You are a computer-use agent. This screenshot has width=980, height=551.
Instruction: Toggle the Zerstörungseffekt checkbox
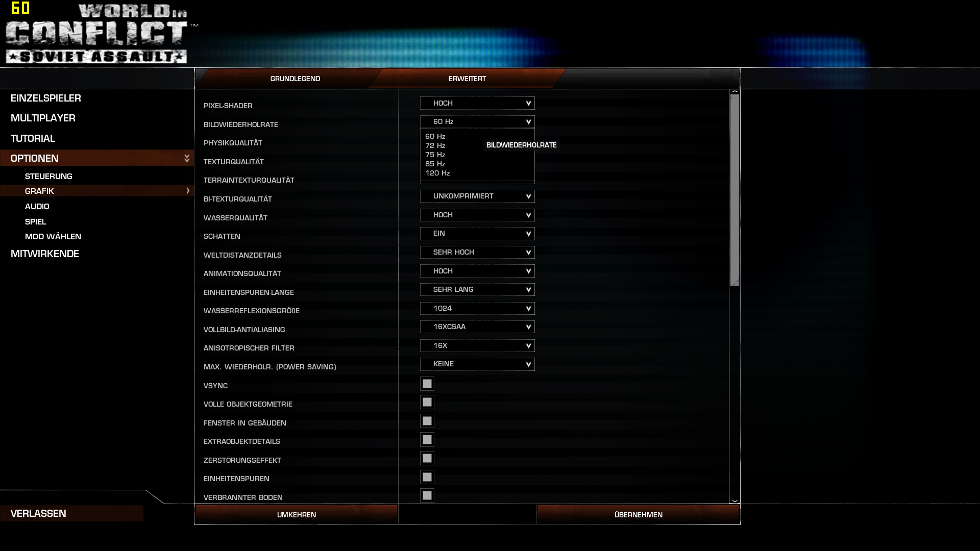(427, 459)
